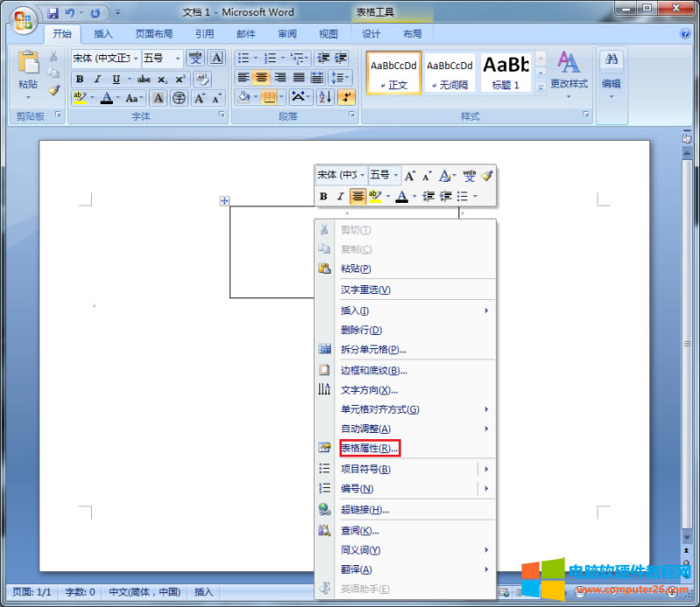The width and height of the screenshot is (700, 607).
Task: Click the 粘贴 button in the ribbon
Action: [28, 73]
